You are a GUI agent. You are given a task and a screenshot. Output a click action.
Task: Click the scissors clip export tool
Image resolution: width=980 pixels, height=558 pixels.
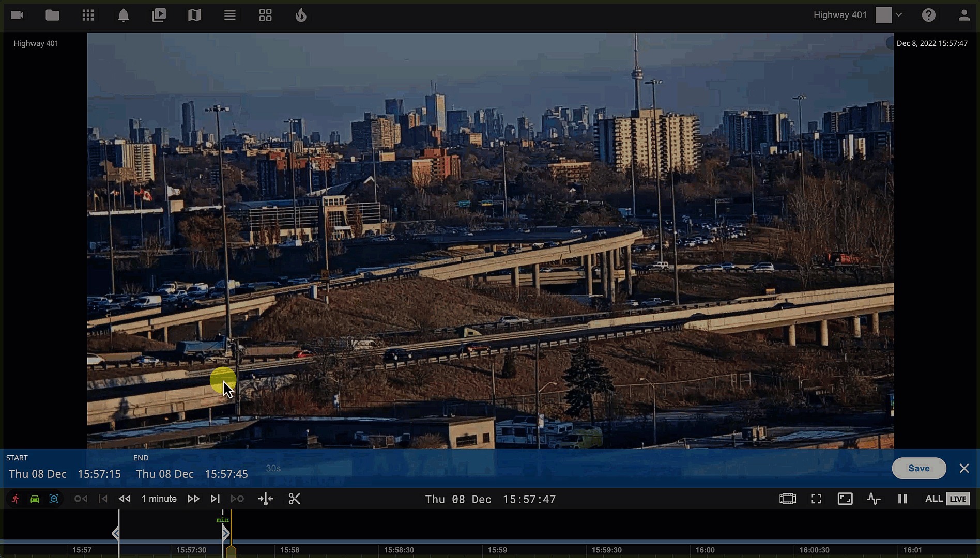[294, 499]
